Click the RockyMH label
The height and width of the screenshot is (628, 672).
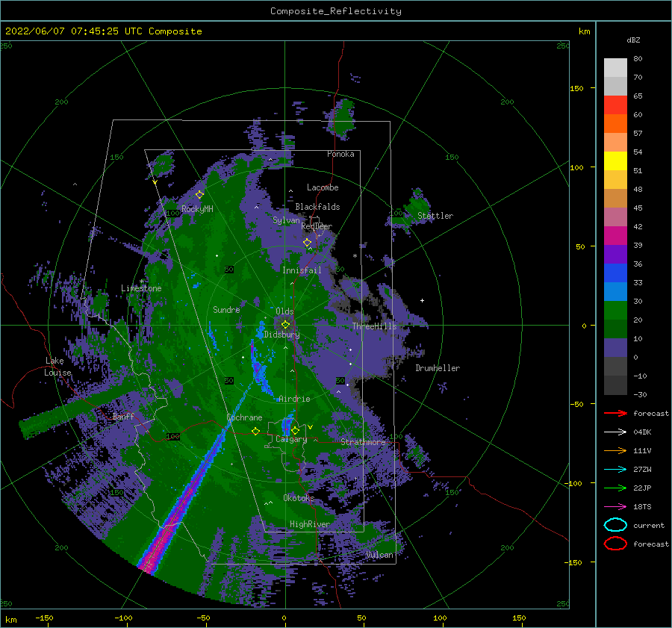coord(197,209)
